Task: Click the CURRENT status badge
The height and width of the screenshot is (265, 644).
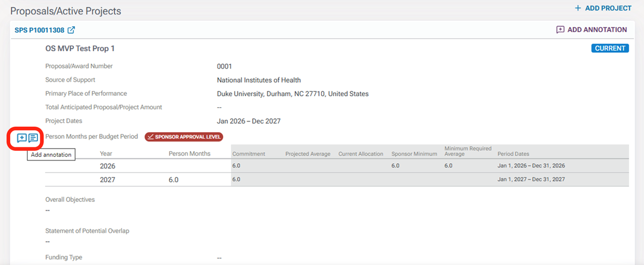Action: (610, 48)
